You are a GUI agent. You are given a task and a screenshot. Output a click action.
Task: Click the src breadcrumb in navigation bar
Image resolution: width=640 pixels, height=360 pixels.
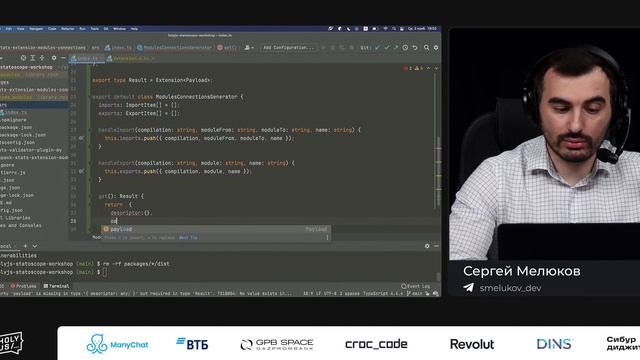pyautogui.click(x=95, y=48)
